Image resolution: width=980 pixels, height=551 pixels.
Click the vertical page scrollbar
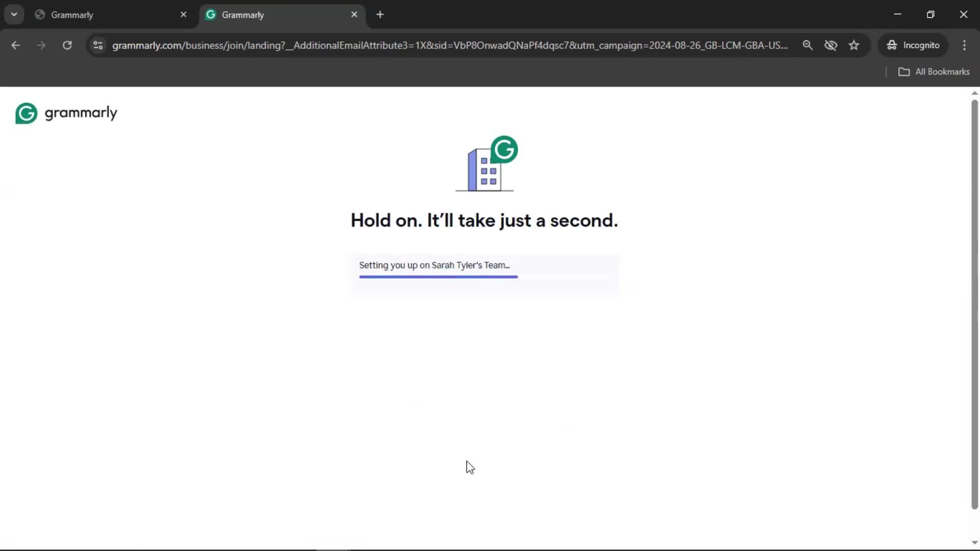[x=974, y=306]
